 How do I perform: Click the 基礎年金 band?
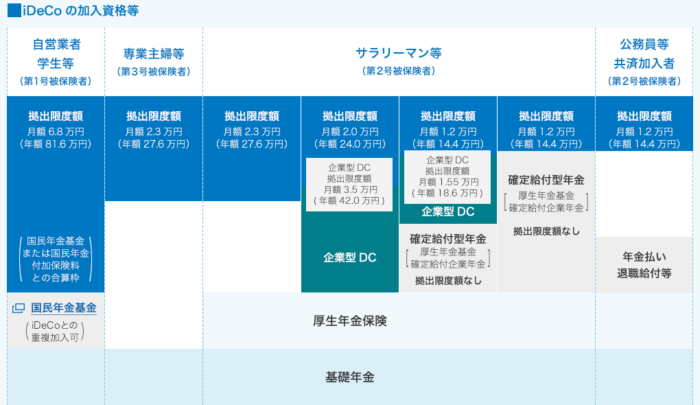click(350, 377)
